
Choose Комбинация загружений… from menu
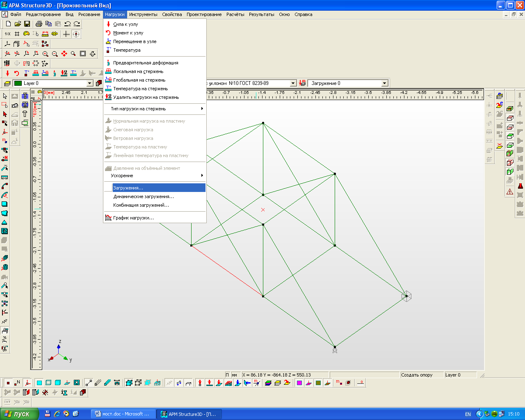[x=155, y=205]
